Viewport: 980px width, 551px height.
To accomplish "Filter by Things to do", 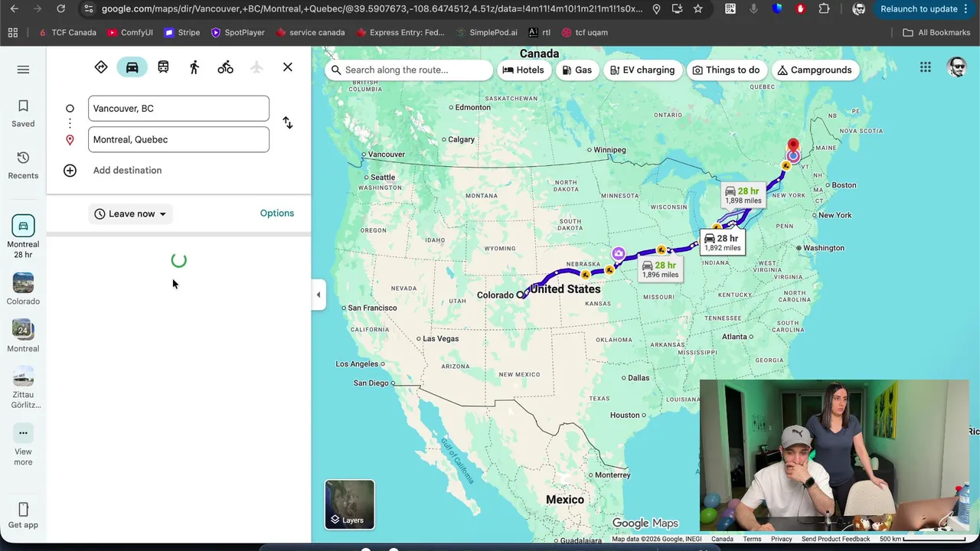I will point(726,70).
